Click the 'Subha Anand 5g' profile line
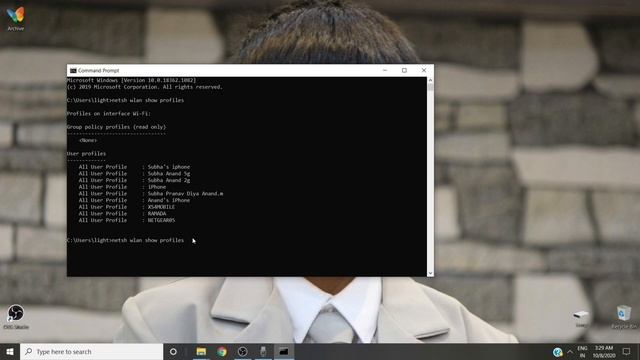This screenshot has height=360, width=640. point(134,173)
